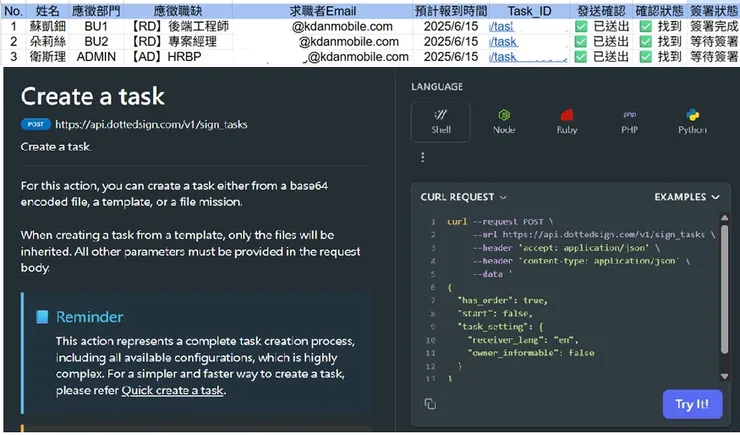Click the ADMIN department cell
Viewport: 740px width, 435px height.
[x=96, y=57]
